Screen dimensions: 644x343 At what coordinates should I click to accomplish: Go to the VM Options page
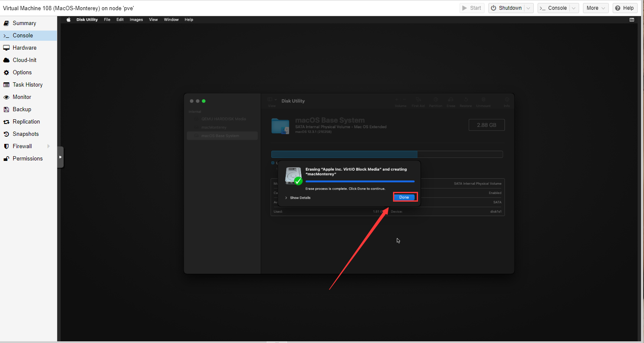[22, 73]
